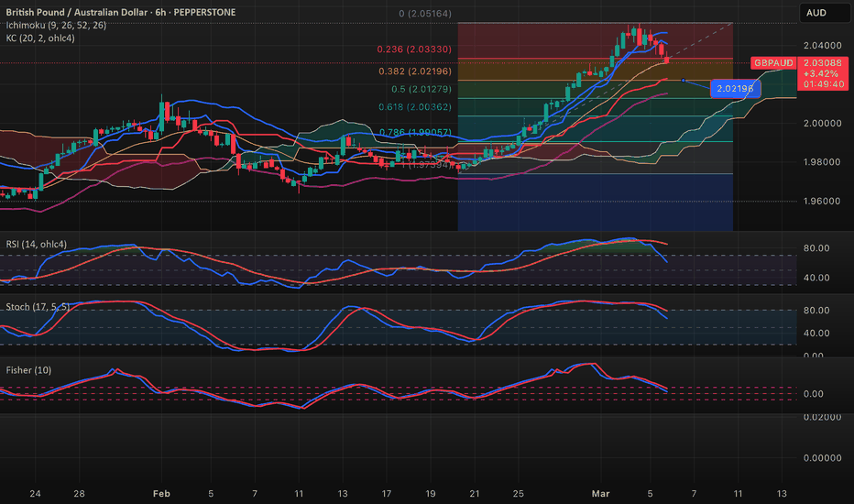
Task: Select the 0.236 (2.03330) Fibonacci level label
Action: (414, 49)
